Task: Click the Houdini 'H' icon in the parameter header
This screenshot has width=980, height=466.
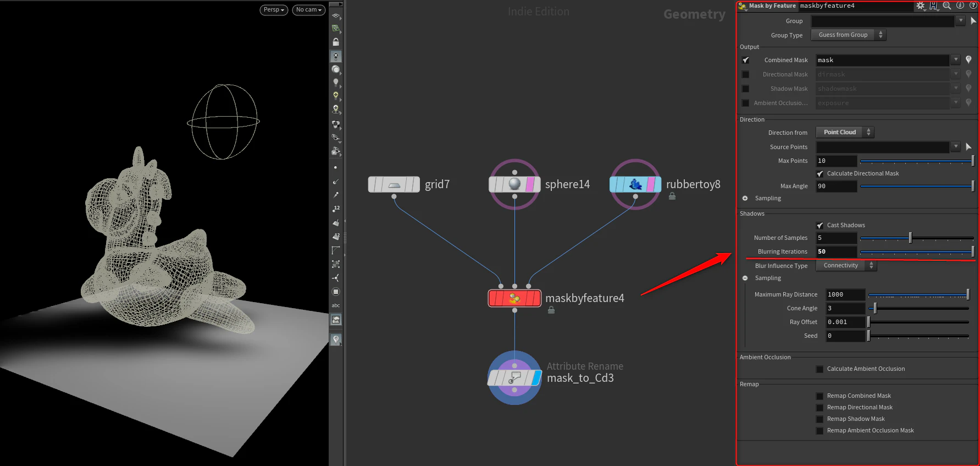Action: point(934,6)
